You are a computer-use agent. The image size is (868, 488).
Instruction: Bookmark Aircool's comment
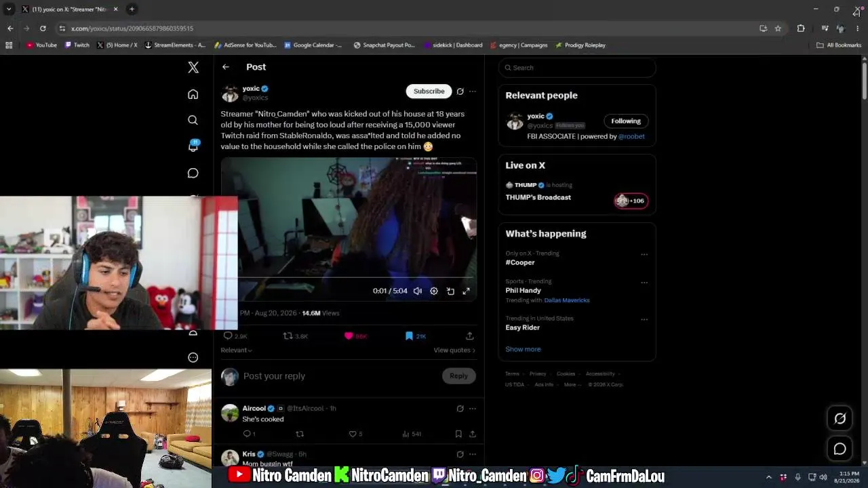[458, 434]
